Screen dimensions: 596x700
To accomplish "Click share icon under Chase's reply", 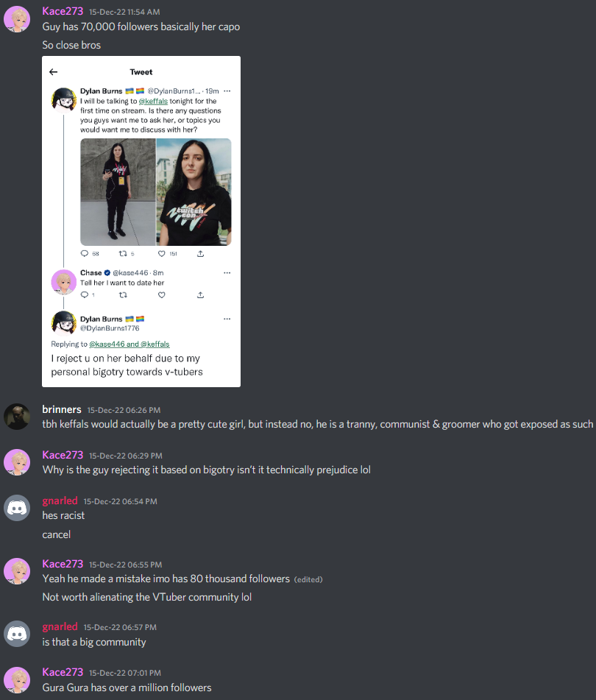I will point(200,295).
